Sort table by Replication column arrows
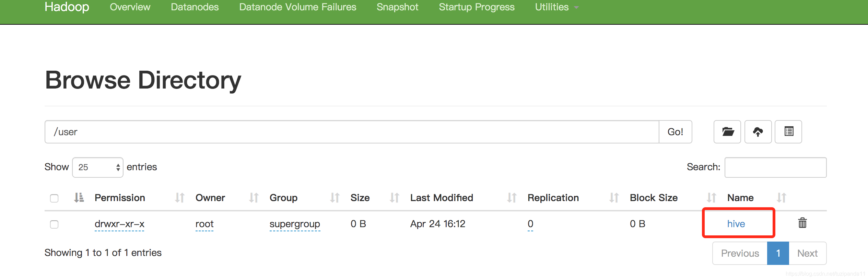The width and height of the screenshot is (868, 280). [x=614, y=198]
